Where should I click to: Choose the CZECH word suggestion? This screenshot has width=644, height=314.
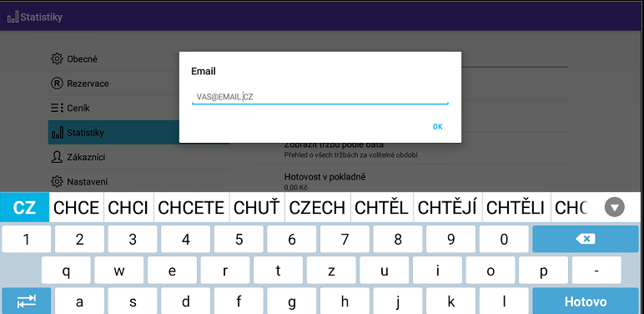[317, 208]
